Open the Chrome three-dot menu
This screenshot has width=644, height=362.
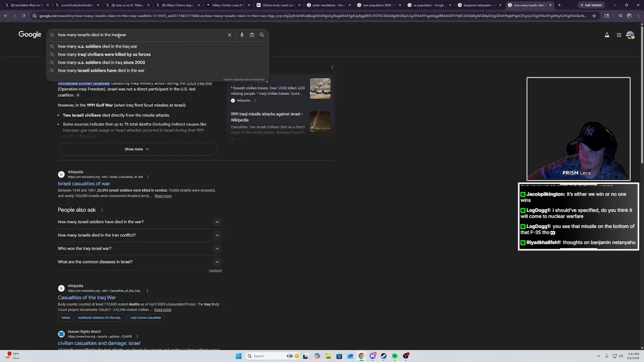(639, 16)
